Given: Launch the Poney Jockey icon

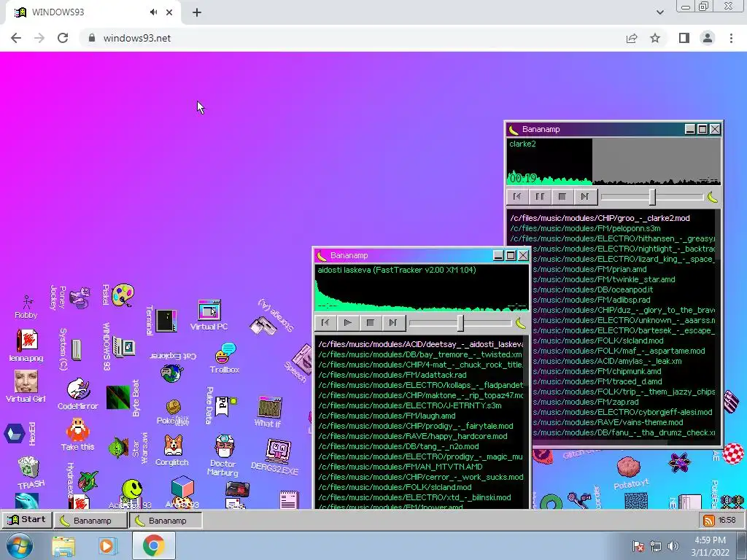Looking at the screenshot, I should (79, 297).
